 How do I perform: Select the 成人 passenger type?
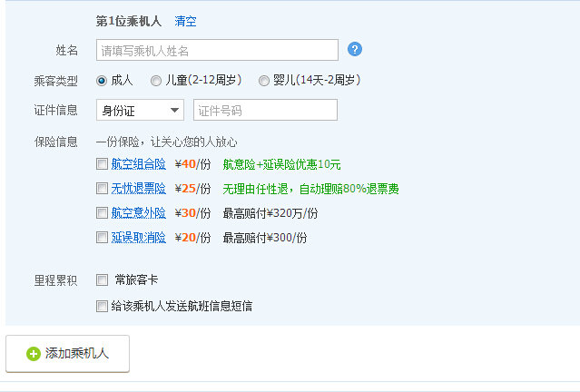102,81
